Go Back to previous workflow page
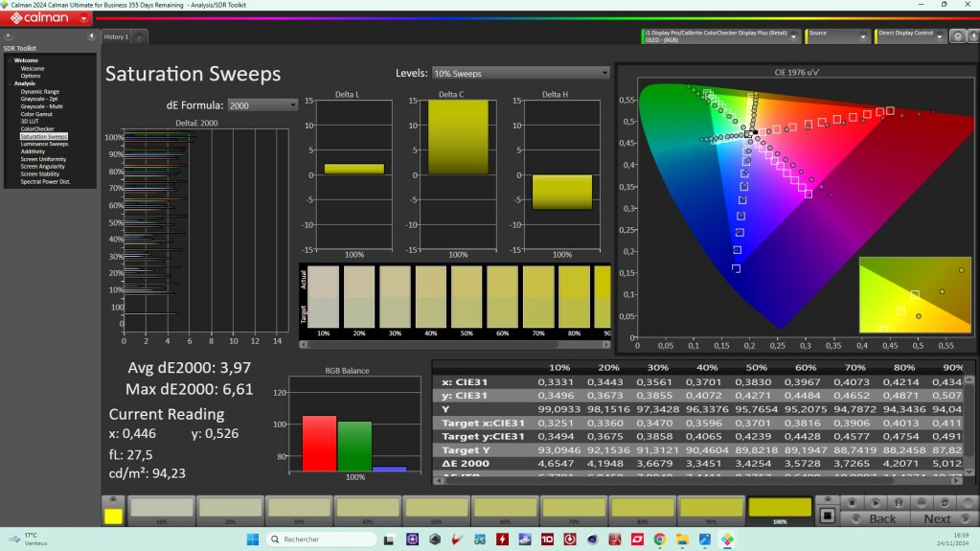This screenshot has width=980, height=551. click(x=876, y=518)
